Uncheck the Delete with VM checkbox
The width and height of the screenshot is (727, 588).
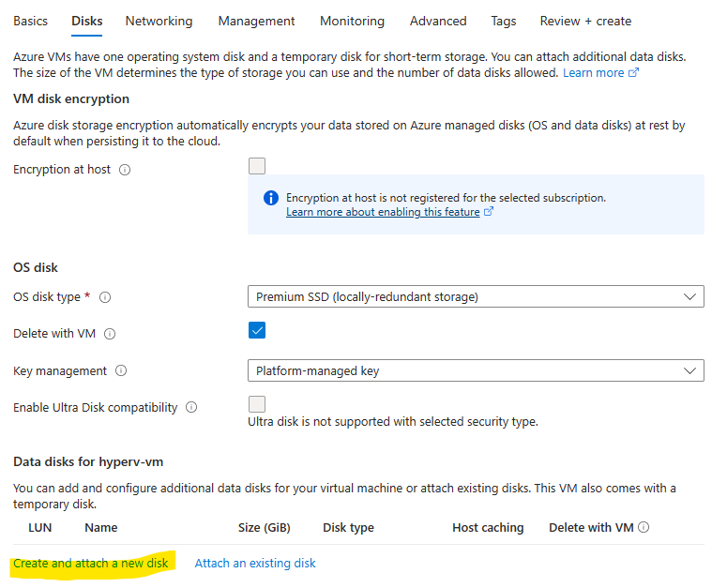click(x=257, y=331)
